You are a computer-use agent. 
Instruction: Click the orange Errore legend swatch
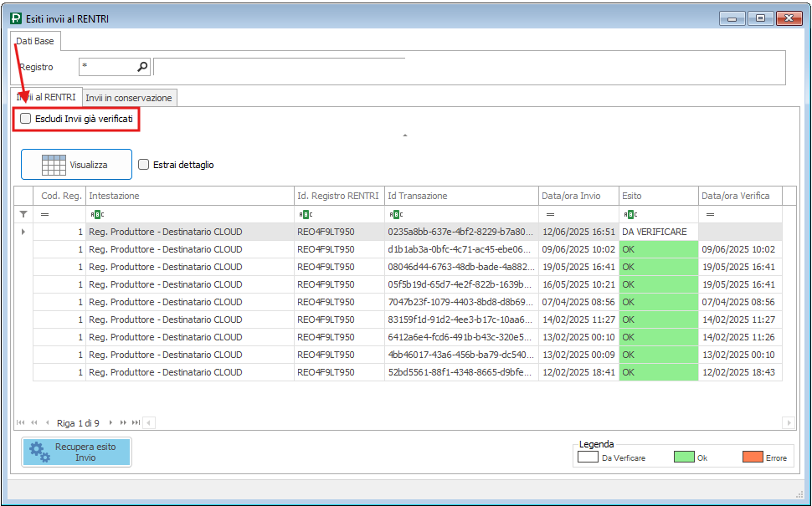(x=753, y=457)
